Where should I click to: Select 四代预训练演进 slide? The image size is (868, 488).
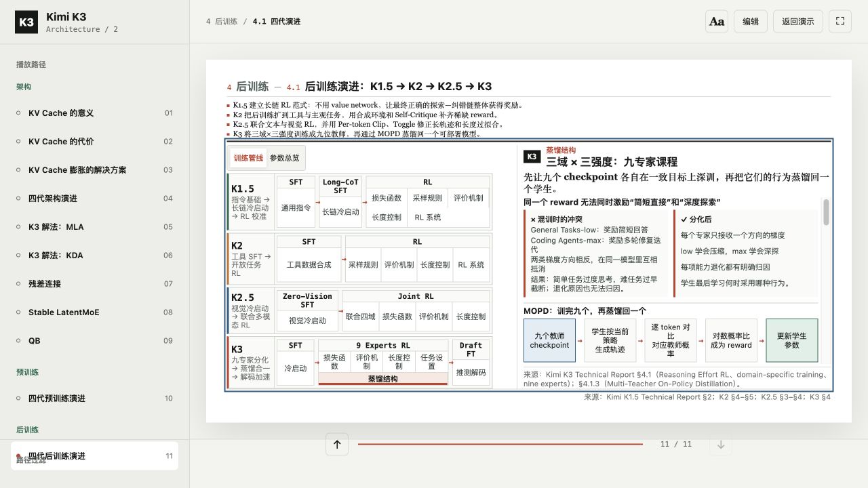94,399
